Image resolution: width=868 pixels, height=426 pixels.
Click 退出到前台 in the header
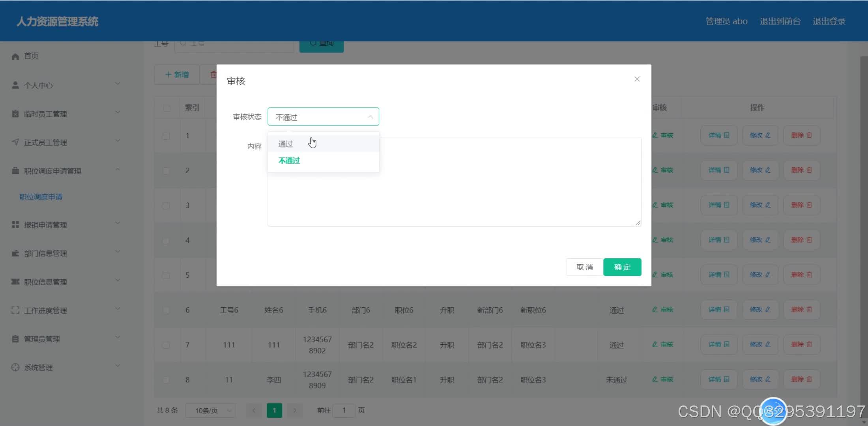(x=780, y=21)
